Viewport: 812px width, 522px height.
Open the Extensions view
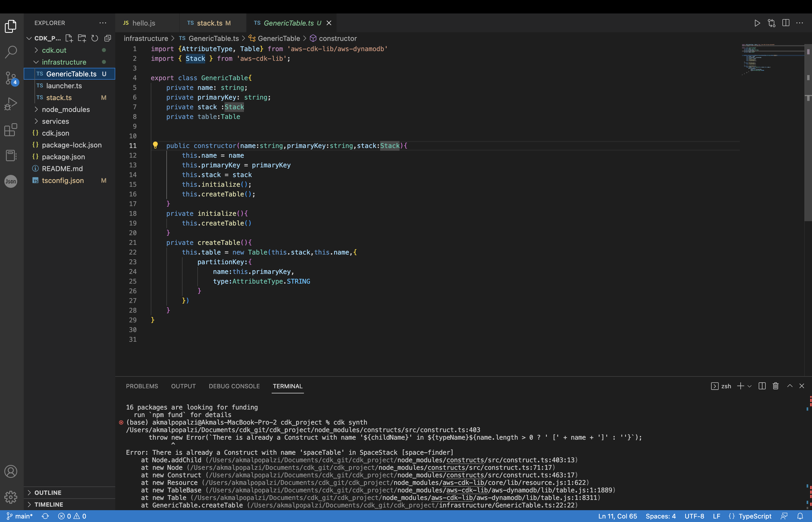[11, 129]
